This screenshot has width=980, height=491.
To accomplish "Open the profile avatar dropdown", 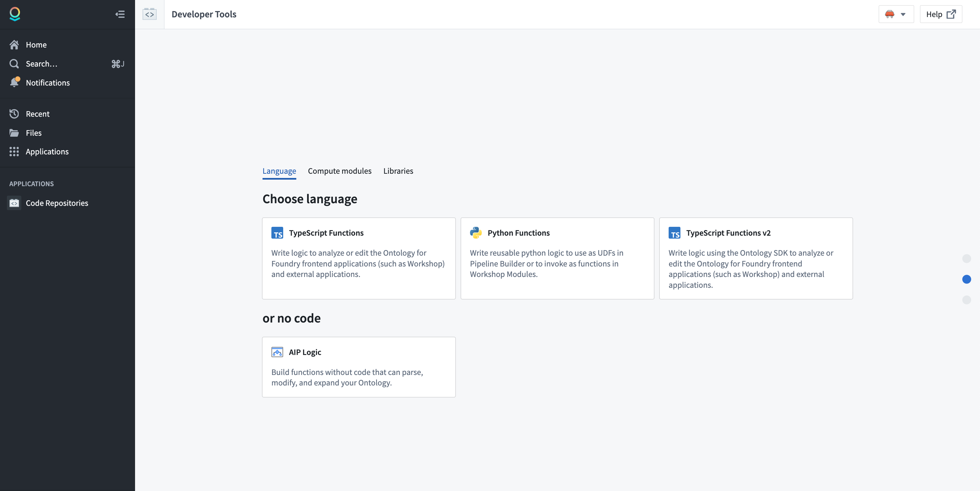I will (x=895, y=14).
